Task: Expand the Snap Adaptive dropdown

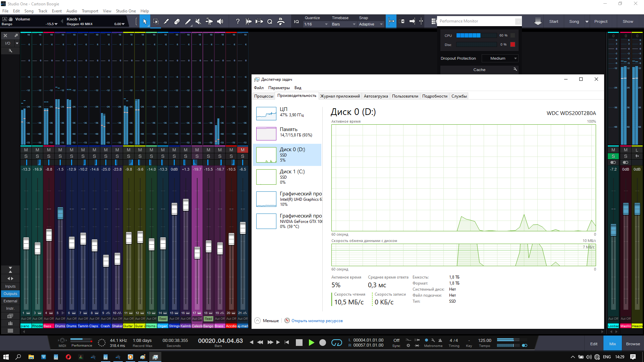Action: tap(371, 24)
